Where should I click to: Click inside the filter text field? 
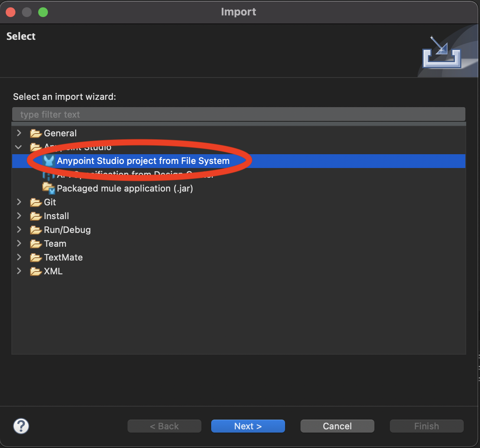coord(239,114)
